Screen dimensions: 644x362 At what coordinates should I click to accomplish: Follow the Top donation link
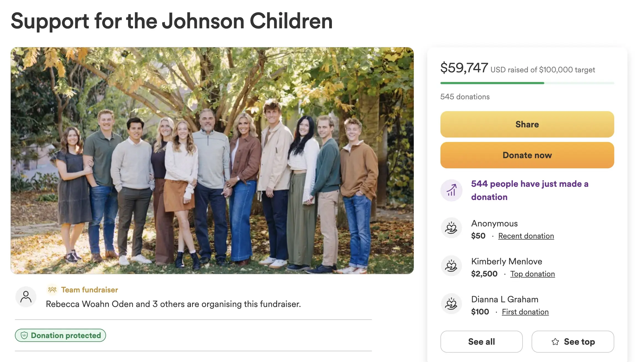(x=532, y=274)
